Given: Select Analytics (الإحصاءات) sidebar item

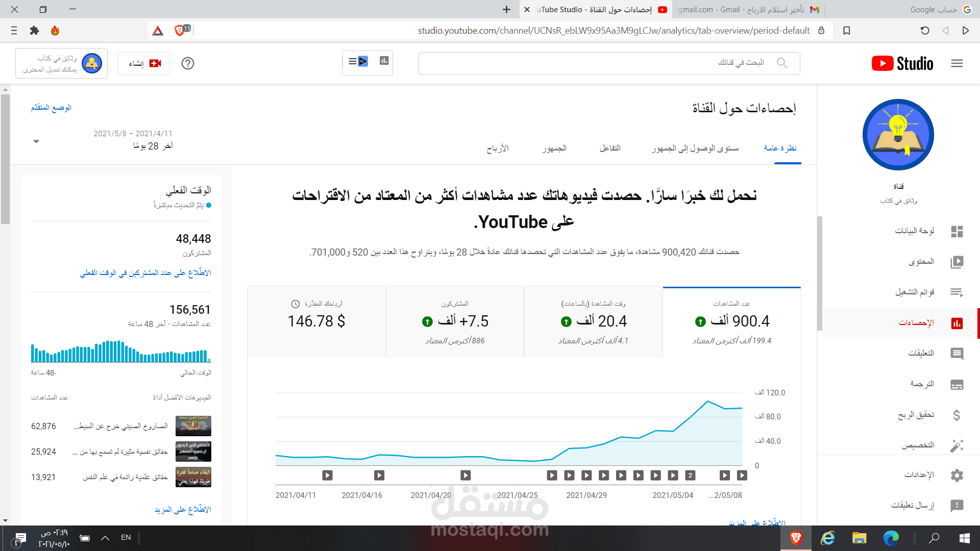Looking at the screenshot, I should 901,323.
